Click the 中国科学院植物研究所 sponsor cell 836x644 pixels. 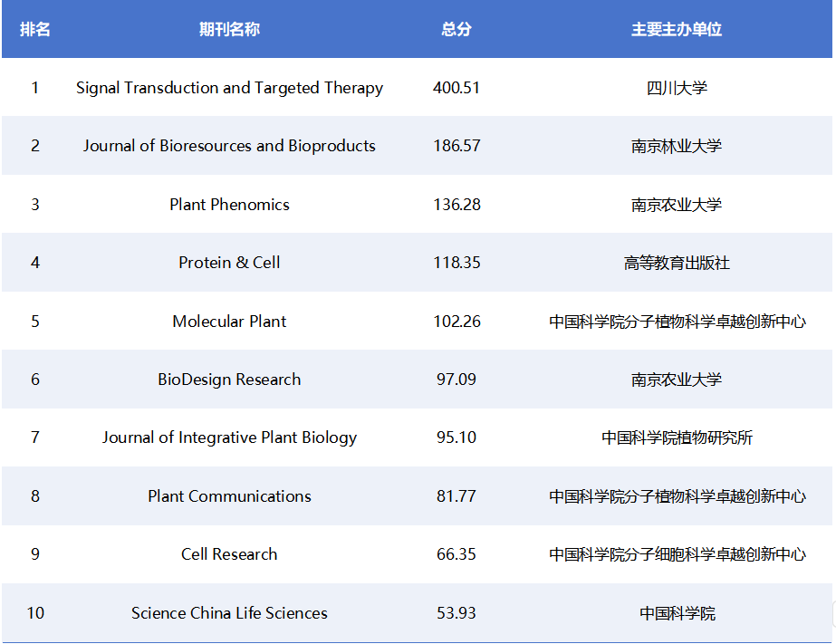pyautogui.click(x=677, y=437)
